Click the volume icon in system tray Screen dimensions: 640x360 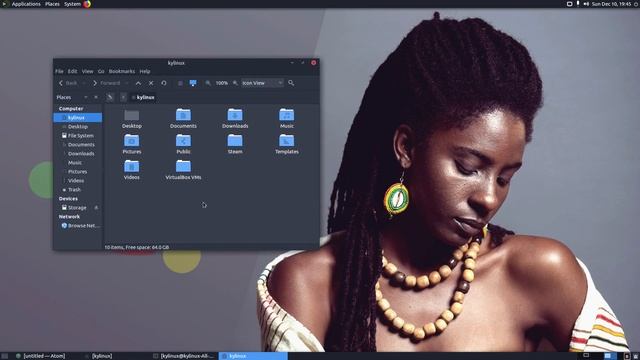click(586, 4)
